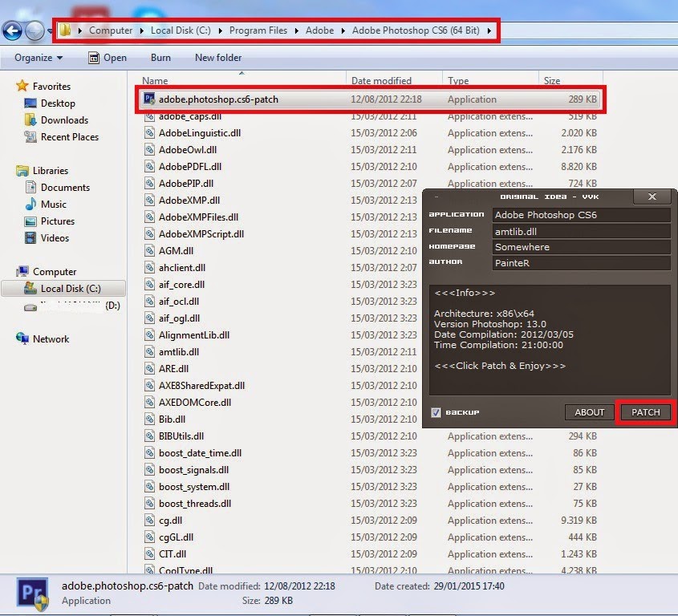
Task: Click the cg.dll file icon
Action: (x=149, y=520)
